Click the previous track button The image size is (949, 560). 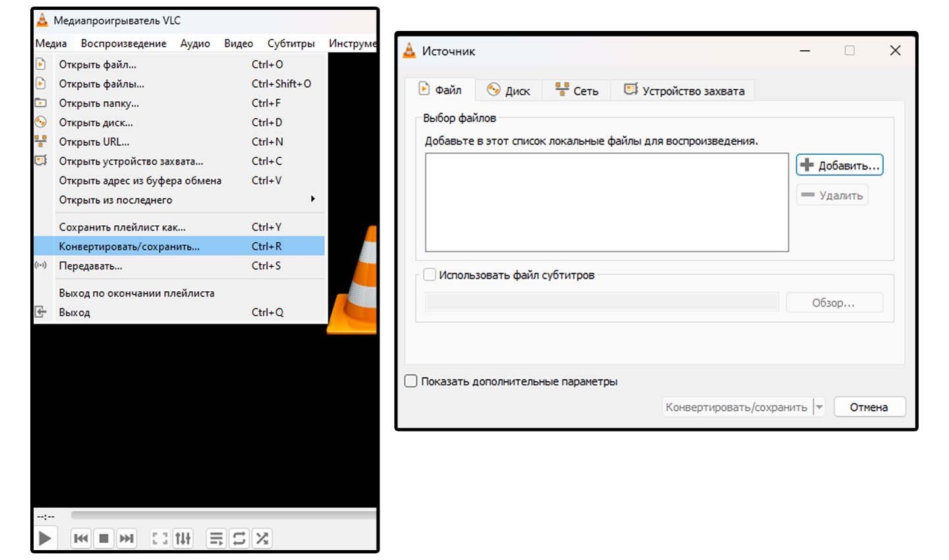coord(81,538)
